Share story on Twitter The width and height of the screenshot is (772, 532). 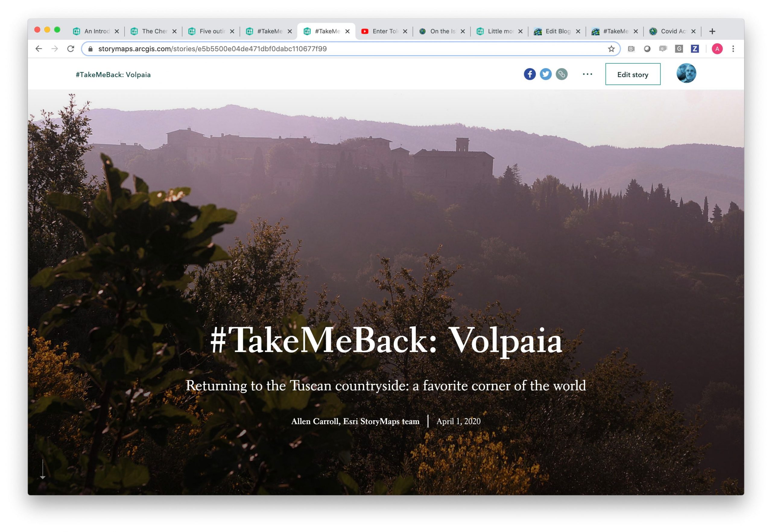pyautogui.click(x=545, y=74)
